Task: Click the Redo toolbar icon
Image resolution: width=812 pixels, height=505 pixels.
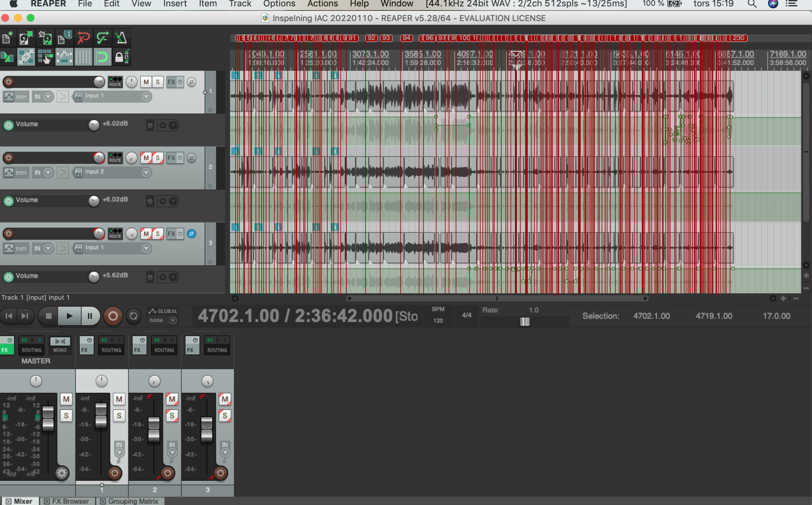Action: [x=102, y=38]
